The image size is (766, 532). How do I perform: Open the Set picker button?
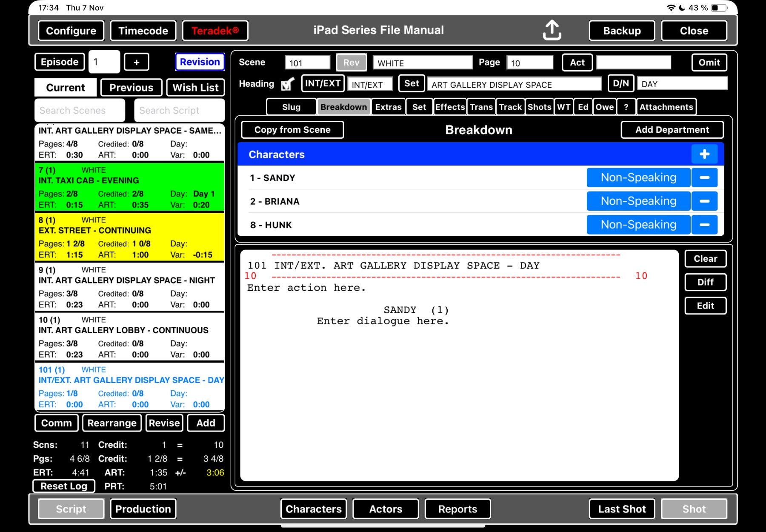(x=412, y=83)
